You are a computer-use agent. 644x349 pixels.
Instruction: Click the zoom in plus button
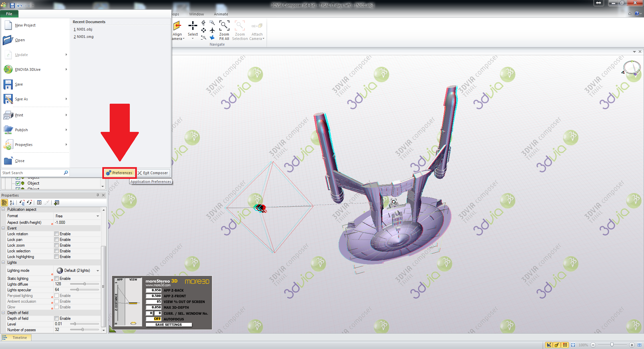(x=632, y=345)
